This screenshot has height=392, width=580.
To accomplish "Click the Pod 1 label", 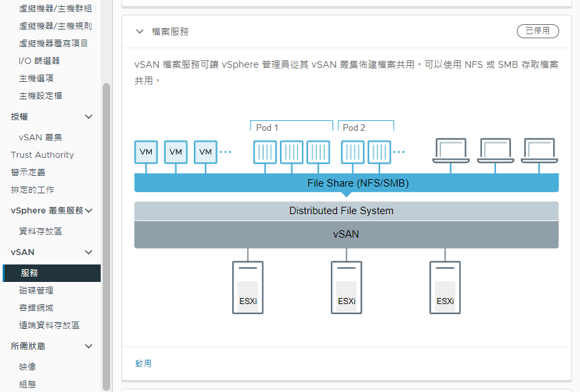I will (x=267, y=128).
